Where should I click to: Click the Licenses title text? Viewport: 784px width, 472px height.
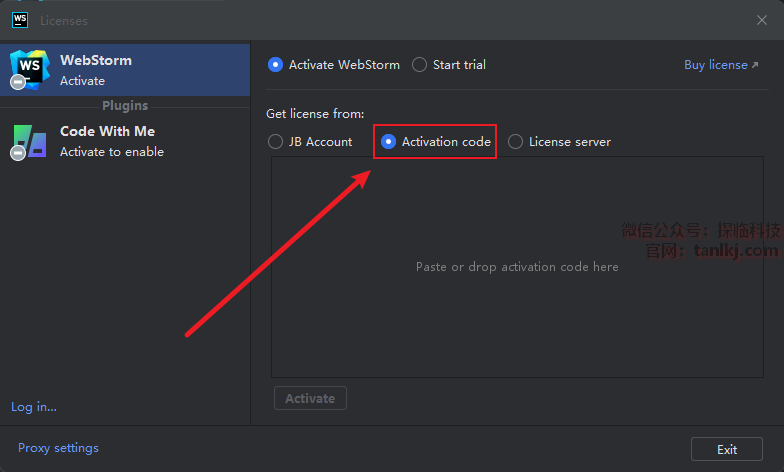(x=64, y=20)
